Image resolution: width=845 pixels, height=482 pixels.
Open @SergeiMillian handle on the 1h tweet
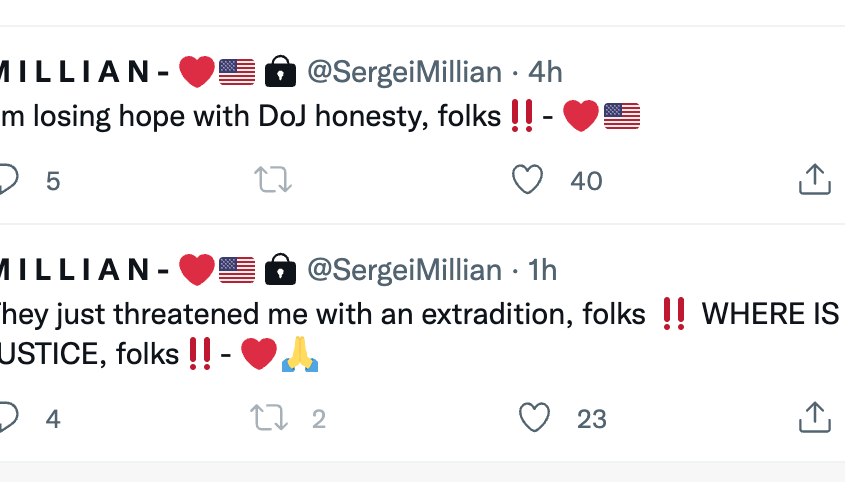coord(404,270)
